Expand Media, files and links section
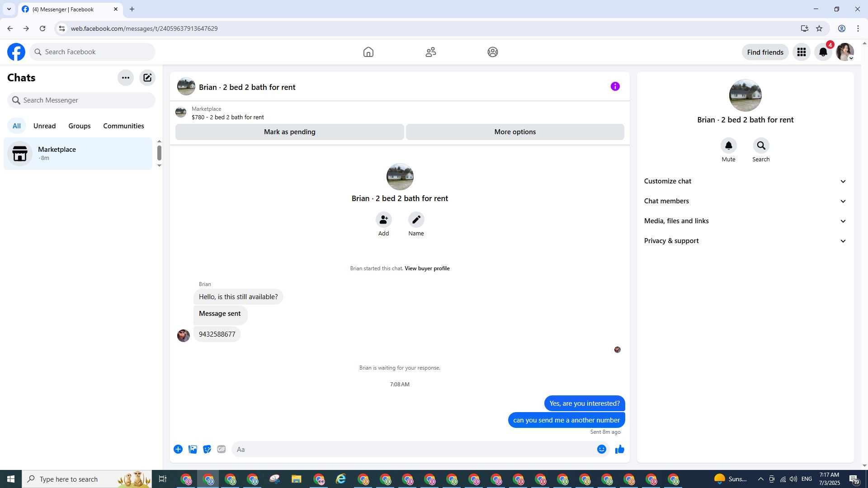This screenshot has height=488, width=868. [745, 221]
